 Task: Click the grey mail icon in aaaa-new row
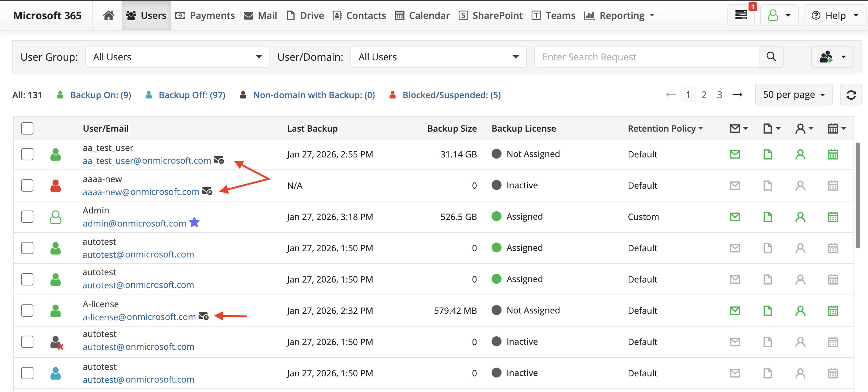[x=735, y=186]
